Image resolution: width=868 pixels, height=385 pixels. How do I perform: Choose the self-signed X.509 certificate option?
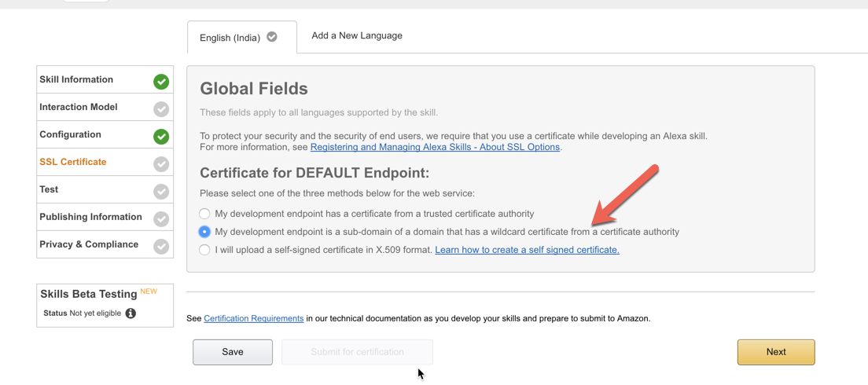coord(204,250)
